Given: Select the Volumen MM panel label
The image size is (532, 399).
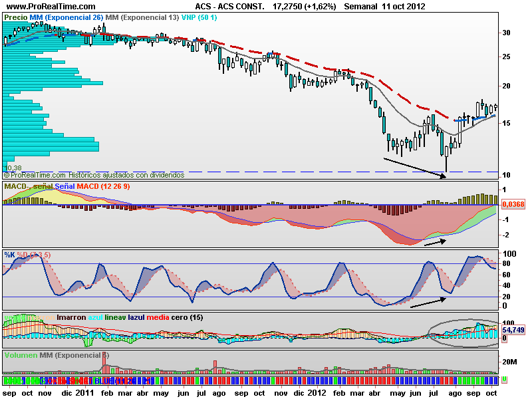Looking at the screenshot, I should [57, 355].
